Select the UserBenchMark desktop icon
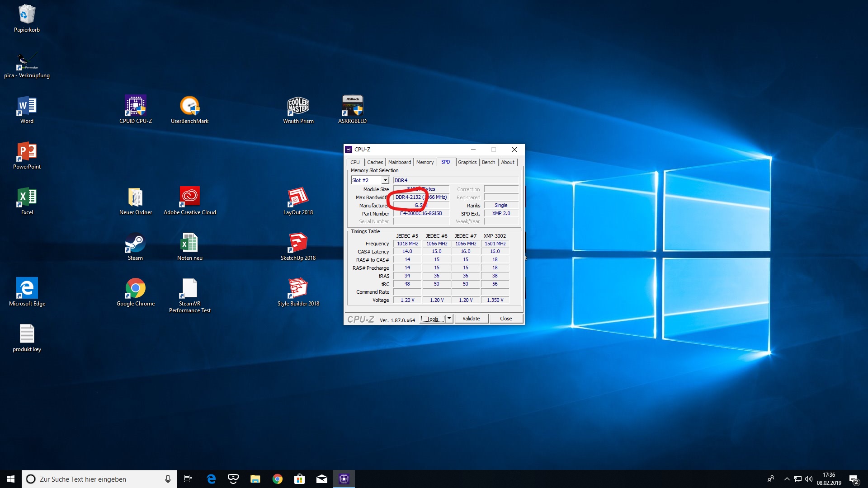Screen dimensions: 868x488 click(x=189, y=110)
